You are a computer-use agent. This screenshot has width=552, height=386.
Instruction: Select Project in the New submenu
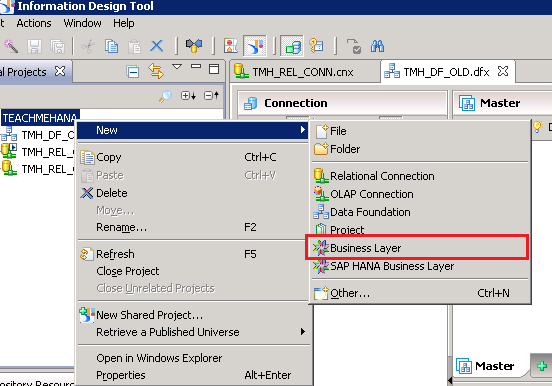[x=420, y=230]
